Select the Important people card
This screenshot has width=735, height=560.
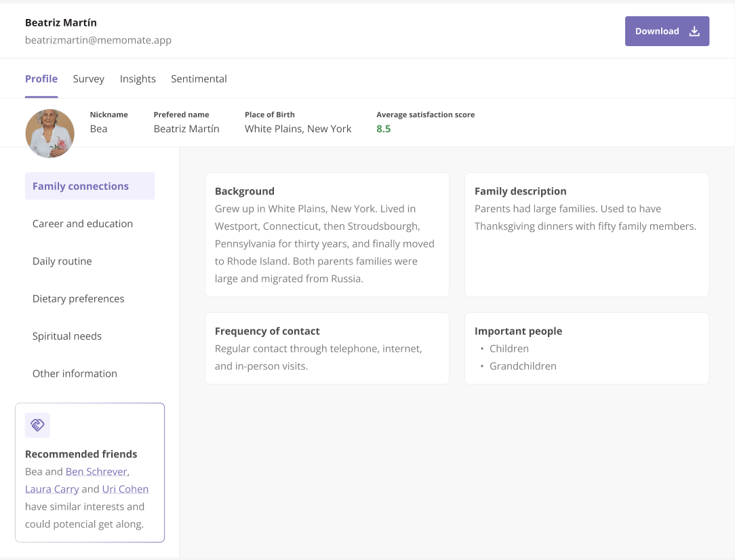(587, 348)
